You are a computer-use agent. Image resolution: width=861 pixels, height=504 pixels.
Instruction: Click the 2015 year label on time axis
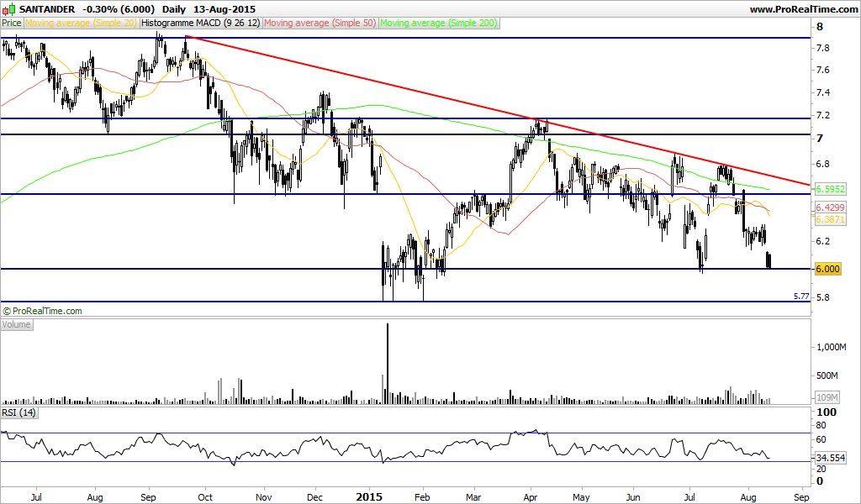(369, 497)
